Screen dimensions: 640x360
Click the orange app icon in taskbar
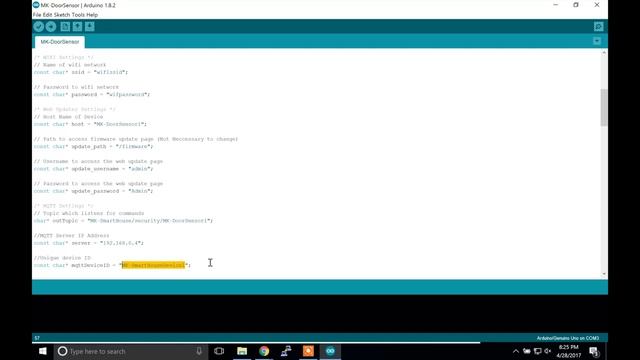(x=308, y=351)
